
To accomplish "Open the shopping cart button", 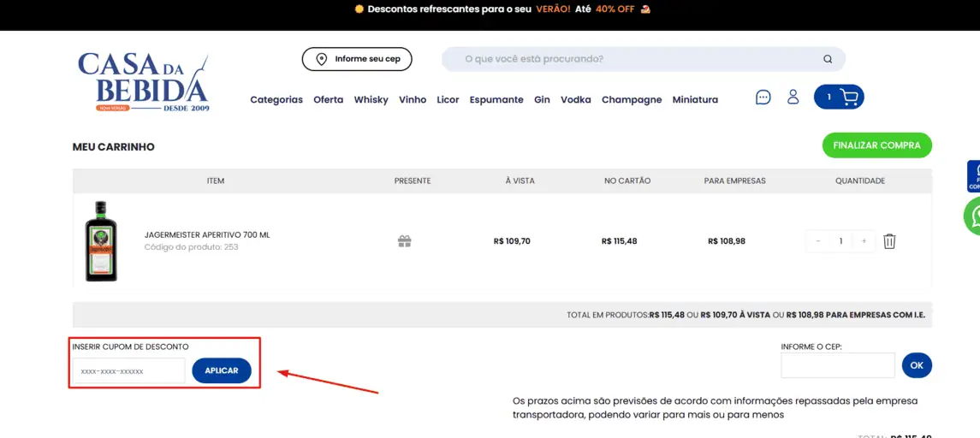I will pos(839,97).
